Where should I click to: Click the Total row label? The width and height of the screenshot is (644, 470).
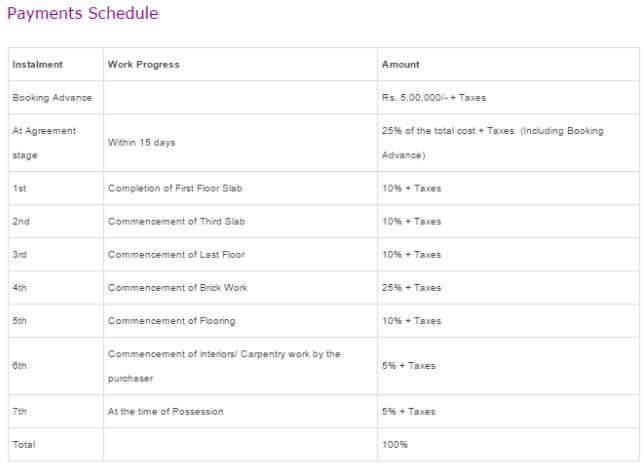pyautogui.click(x=23, y=444)
